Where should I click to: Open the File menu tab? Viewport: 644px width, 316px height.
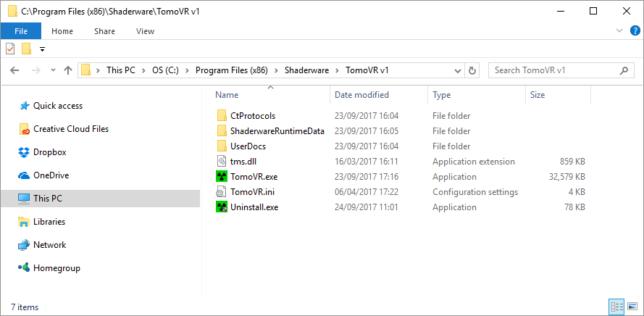pyautogui.click(x=21, y=31)
